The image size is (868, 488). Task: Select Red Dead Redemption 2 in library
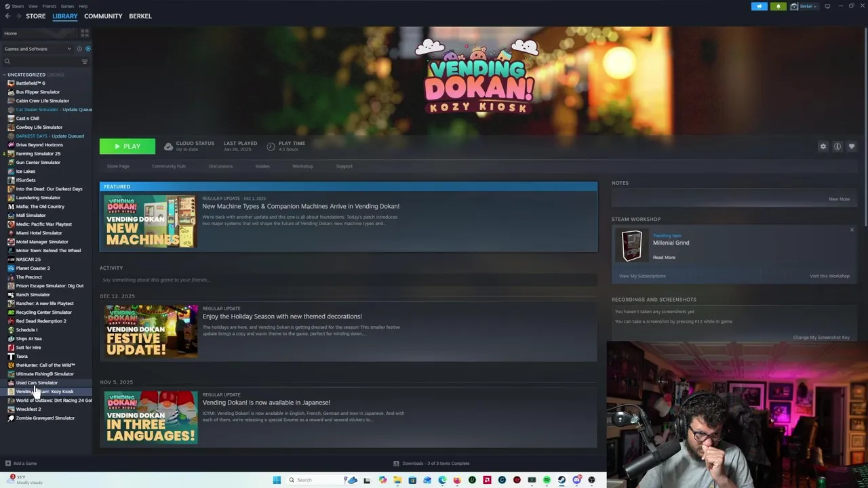pyautogui.click(x=41, y=321)
